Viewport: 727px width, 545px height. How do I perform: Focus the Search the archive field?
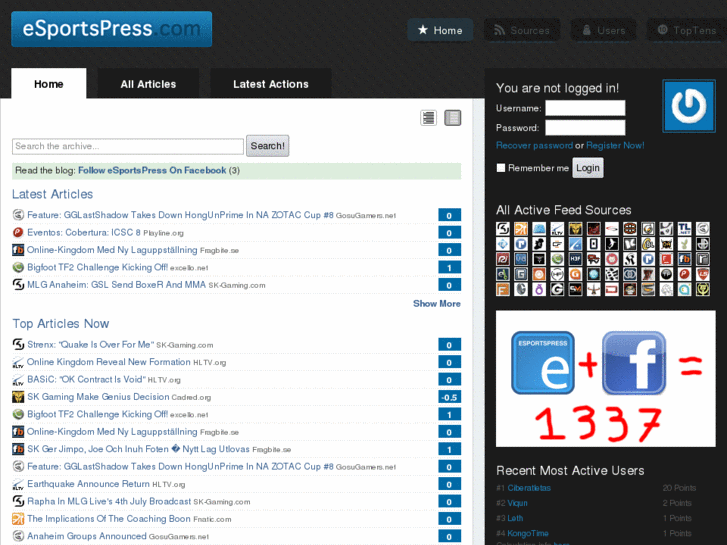pos(128,146)
